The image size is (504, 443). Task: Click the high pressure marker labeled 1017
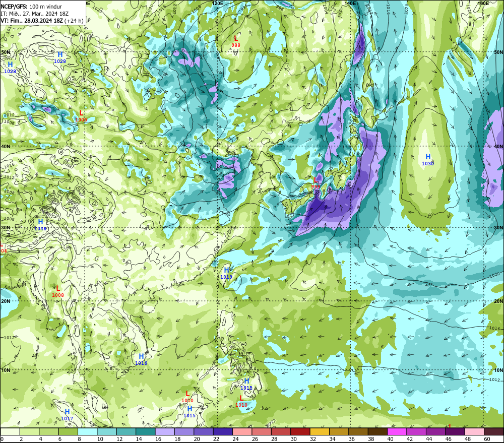point(67,415)
